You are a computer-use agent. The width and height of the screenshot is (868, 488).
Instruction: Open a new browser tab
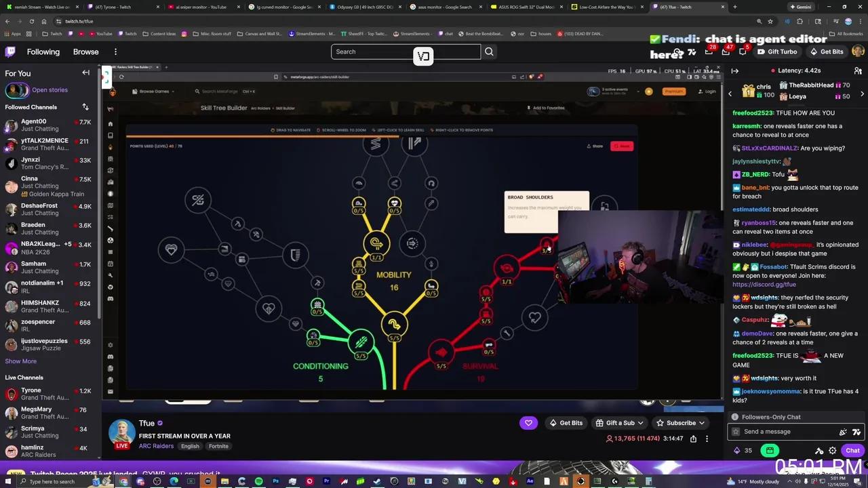(734, 7)
